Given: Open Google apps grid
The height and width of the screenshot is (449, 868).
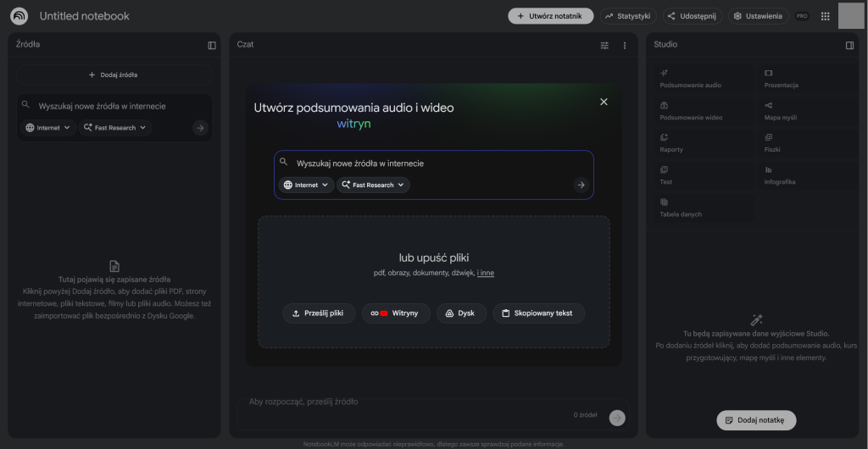Looking at the screenshot, I should pyautogui.click(x=825, y=16).
